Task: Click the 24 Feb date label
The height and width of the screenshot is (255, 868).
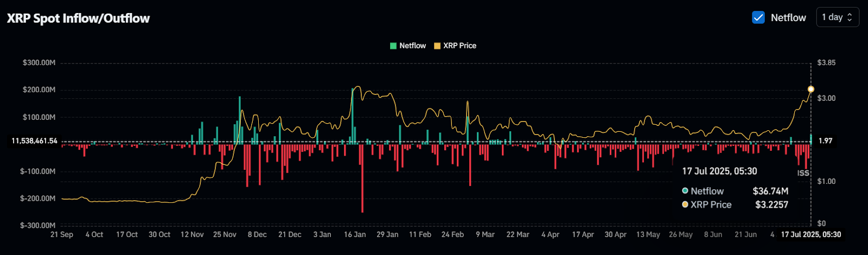Action: (452, 235)
